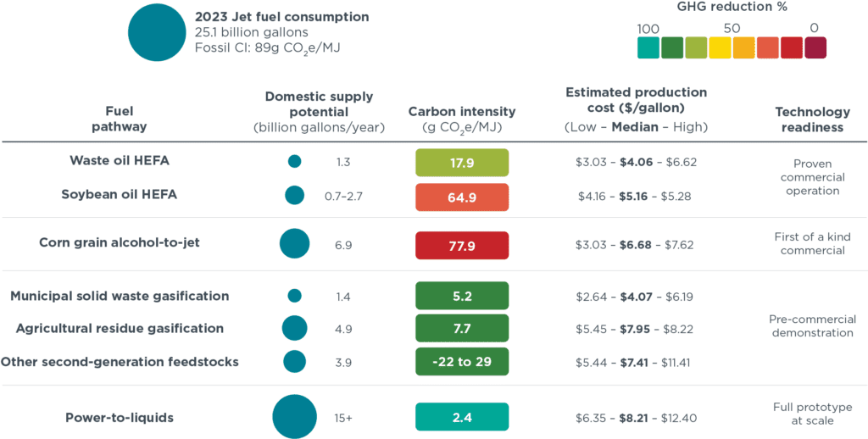Select the Other second-generation feedstocks supply circle
The height and width of the screenshot is (439, 868).
point(294,362)
